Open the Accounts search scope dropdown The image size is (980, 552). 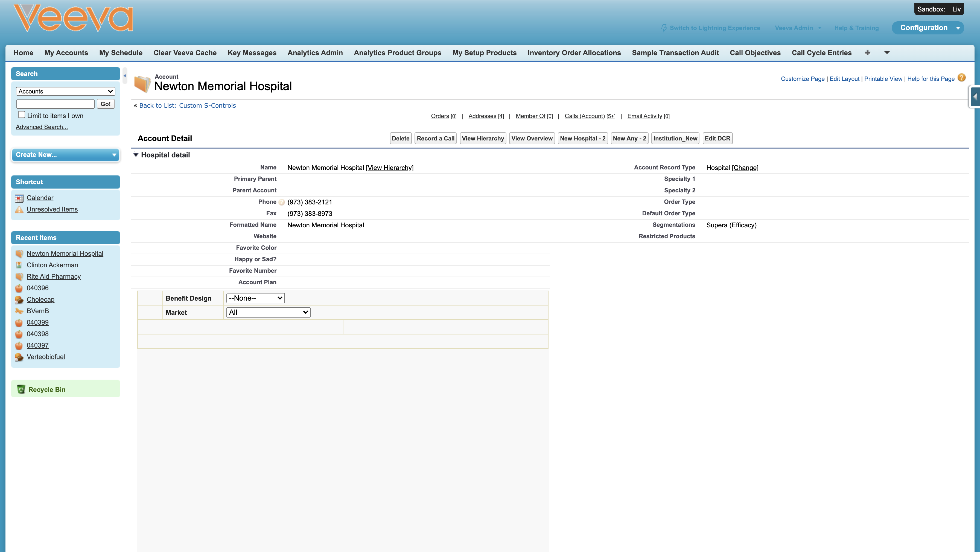(65, 91)
